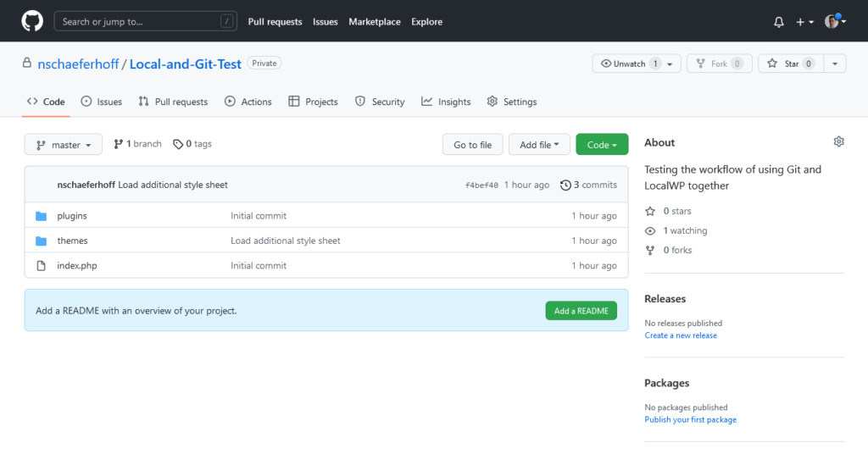Go to Explore

point(427,21)
